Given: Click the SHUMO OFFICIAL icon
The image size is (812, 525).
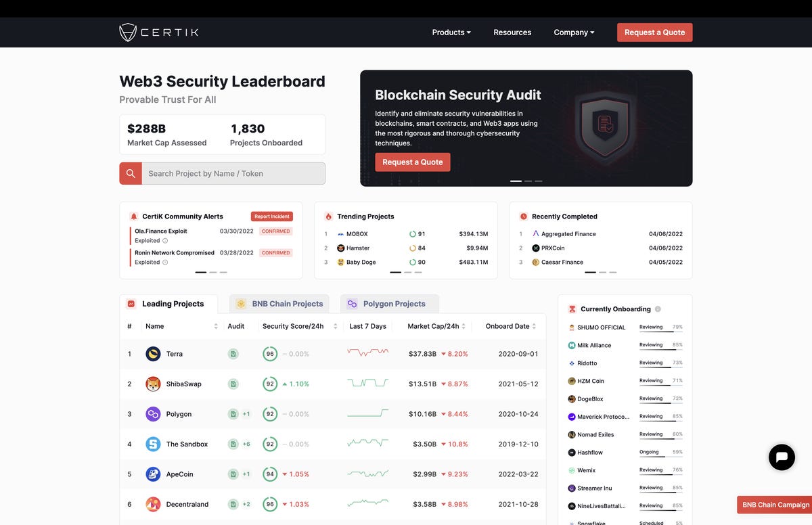Looking at the screenshot, I should [x=572, y=327].
